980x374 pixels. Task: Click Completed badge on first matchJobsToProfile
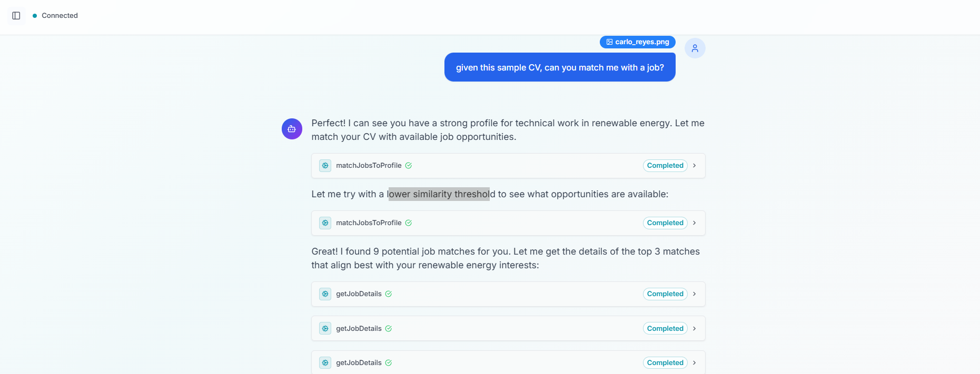tap(665, 166)
